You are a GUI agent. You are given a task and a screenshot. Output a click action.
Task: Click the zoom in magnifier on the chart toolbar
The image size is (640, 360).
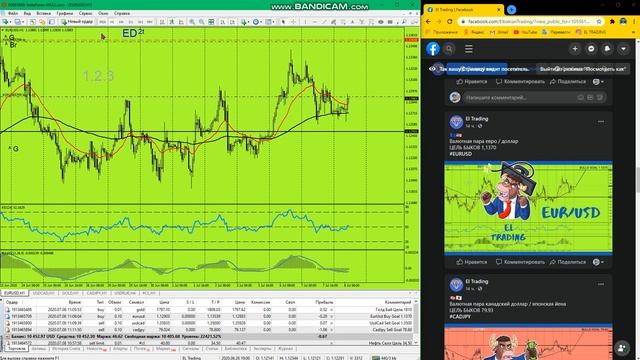pyautogui.click(x=192, y=22)
